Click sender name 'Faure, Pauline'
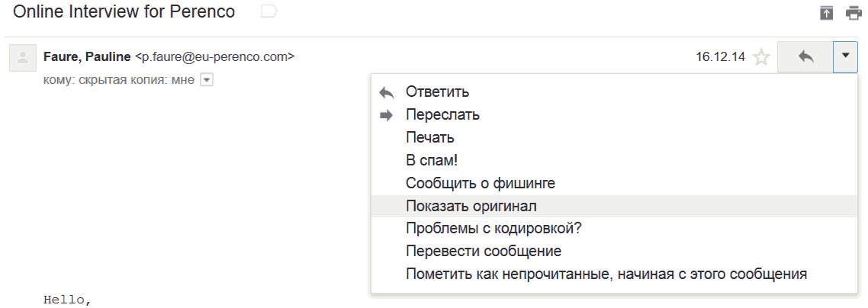Screen dimensions: 868x308 click(87, 56)
